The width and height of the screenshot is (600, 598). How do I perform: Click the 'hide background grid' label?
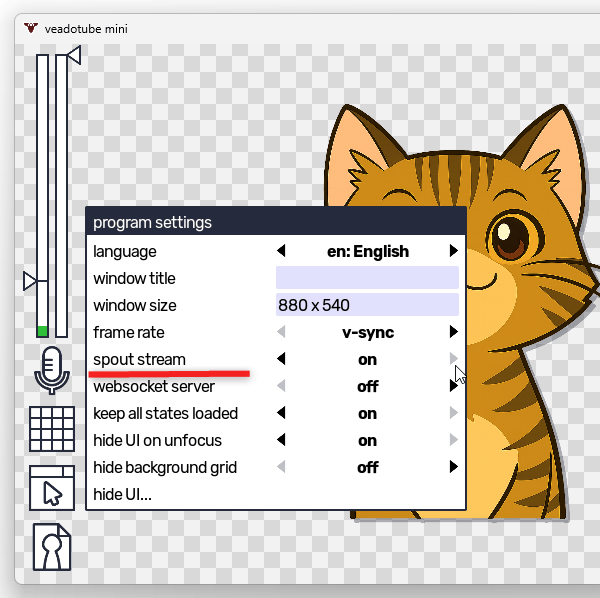[165, 468]
